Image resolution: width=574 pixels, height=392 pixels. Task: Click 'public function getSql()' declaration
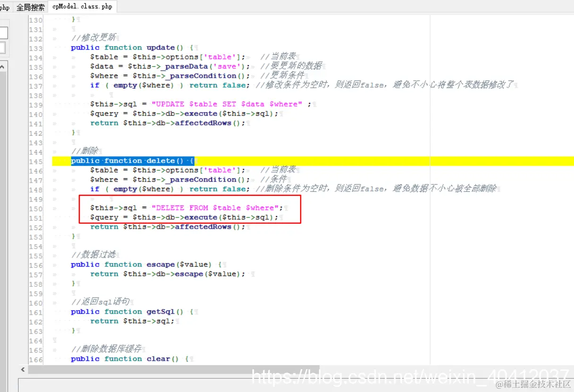[x=127, y=312]
